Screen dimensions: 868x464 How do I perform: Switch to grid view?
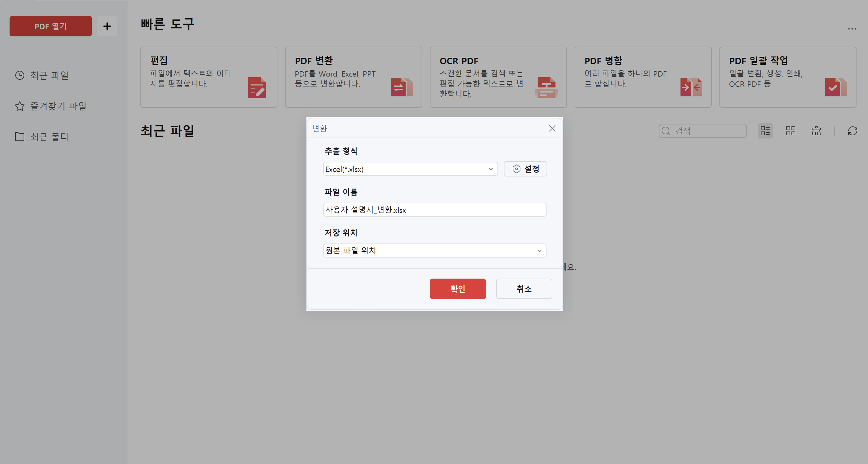pyautogui.click(x=791, y=131)
